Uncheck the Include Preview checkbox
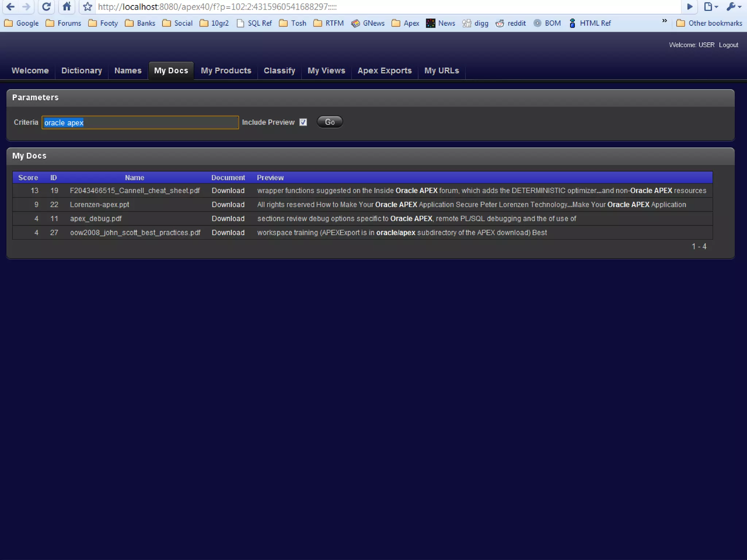Viewport: 747px width, 560px height. point(303,122)
